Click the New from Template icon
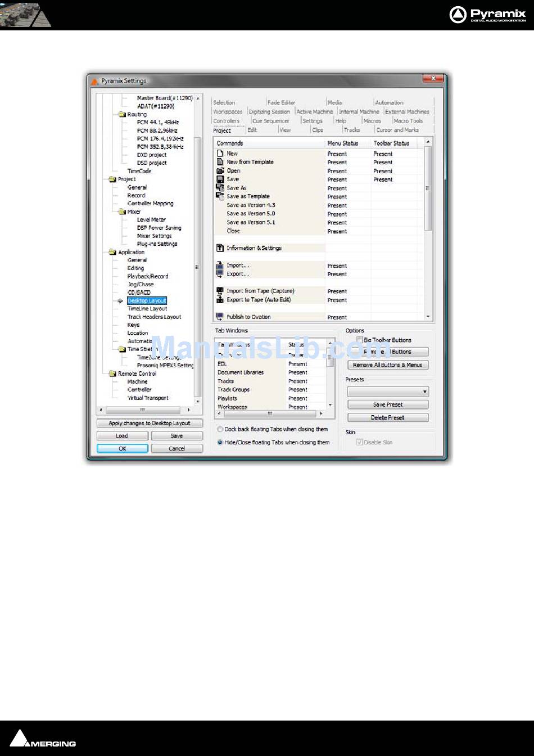This screenshot has height=756, width=534. (220, 162)
